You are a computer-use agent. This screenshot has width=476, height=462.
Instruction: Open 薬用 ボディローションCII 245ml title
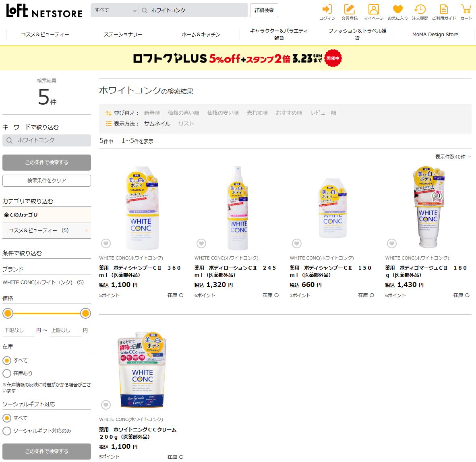point(236,272)
